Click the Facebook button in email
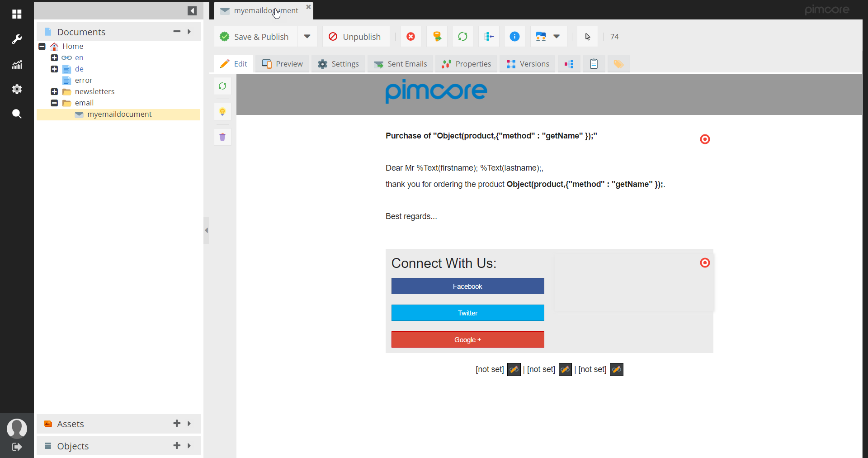This screenshot has height=458, width=868. (467, 286)
